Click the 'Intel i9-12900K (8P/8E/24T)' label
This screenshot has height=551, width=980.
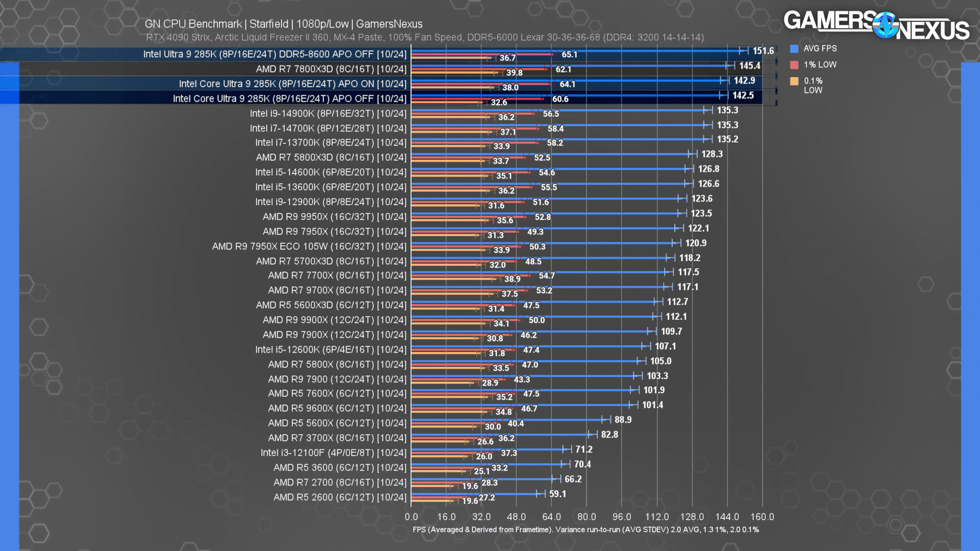(x=331, y=202)
